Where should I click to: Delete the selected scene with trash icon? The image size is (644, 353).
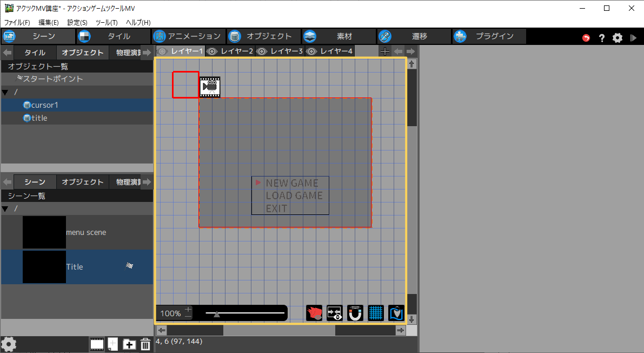[145, 344]
